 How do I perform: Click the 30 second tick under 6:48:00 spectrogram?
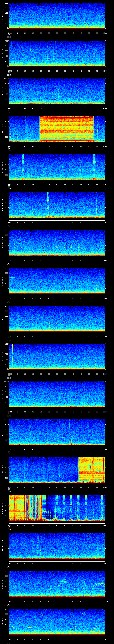point(57,184)
